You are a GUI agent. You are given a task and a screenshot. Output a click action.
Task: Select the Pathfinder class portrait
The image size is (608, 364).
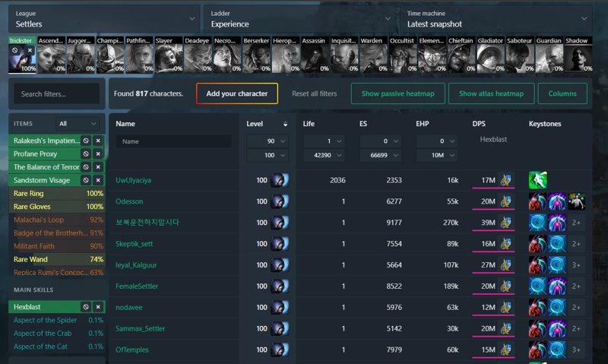tap(139, 55)
